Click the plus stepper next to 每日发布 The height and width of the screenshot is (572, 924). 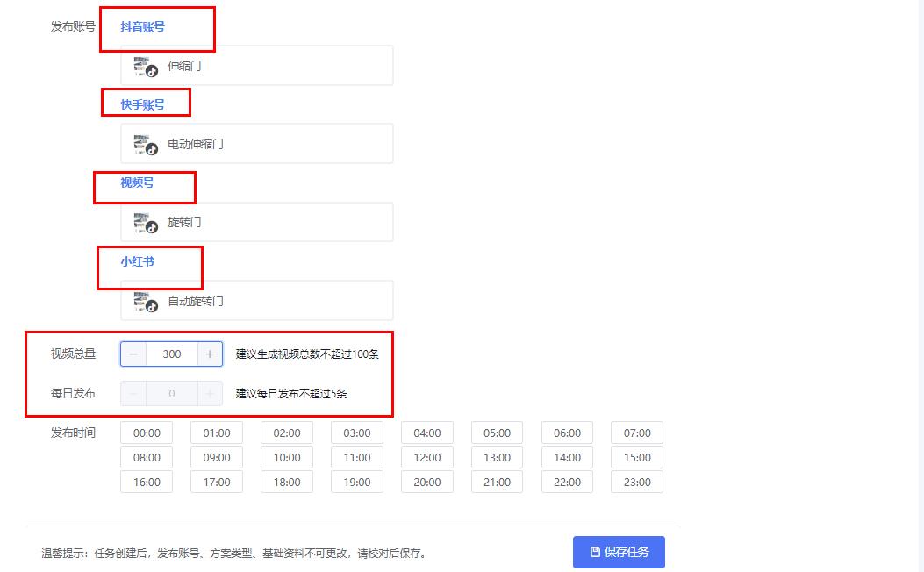point(211,393)
